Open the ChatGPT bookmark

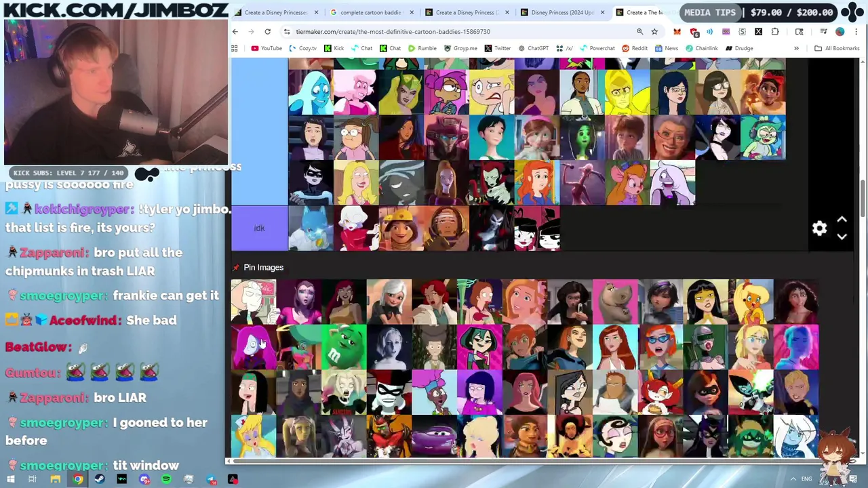click(533, 48)
